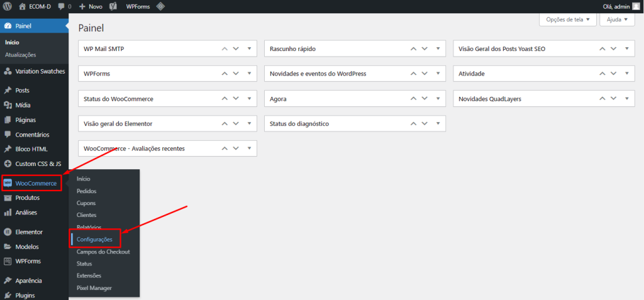Screen dimensions: 644x300
Task: Toggle Novidades e eventos do WordPress panel
Action: click(438, 74)
